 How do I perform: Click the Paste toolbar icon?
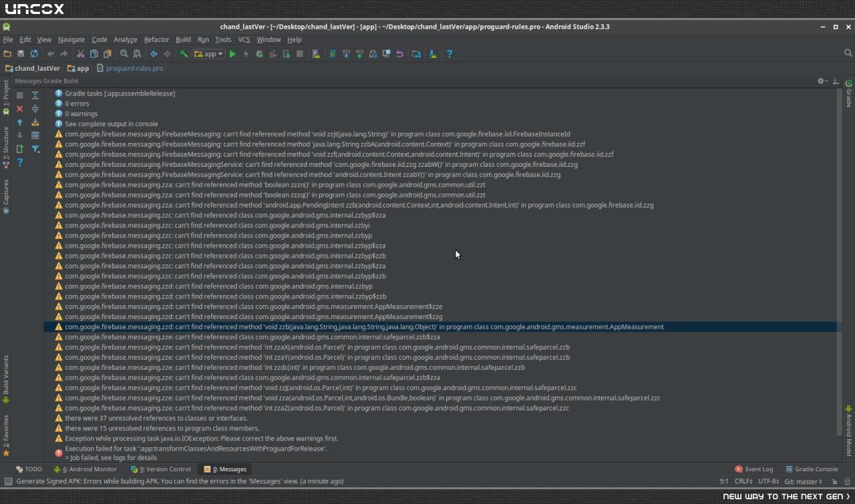107,54
